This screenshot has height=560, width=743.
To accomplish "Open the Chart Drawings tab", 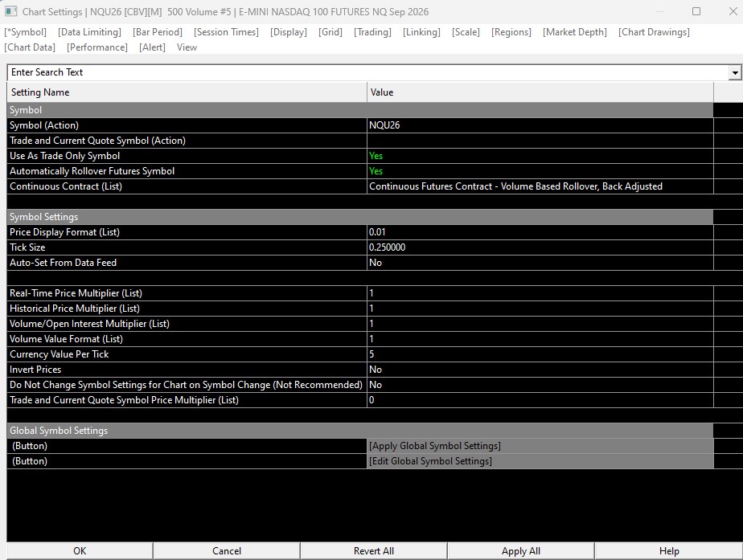I will click(x=654, y=32).
